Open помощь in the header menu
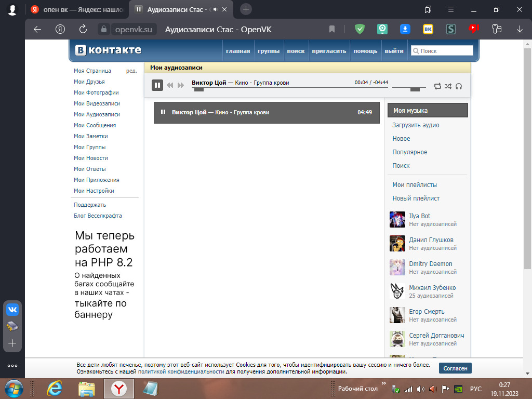Screen dimensions: 532x399 click(x=365, y=51)
